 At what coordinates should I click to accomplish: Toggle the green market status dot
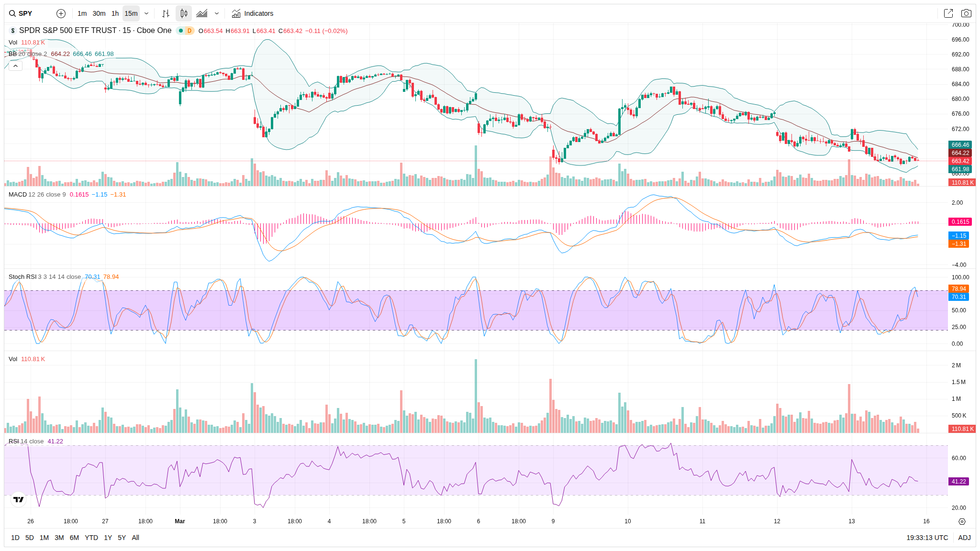tap(181, 31)
